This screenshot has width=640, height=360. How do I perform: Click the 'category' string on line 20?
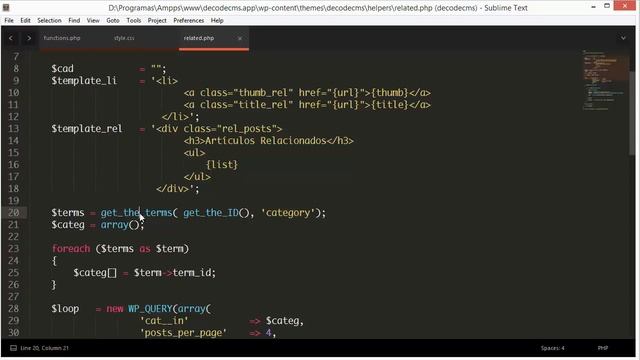(x=288, y=213)
